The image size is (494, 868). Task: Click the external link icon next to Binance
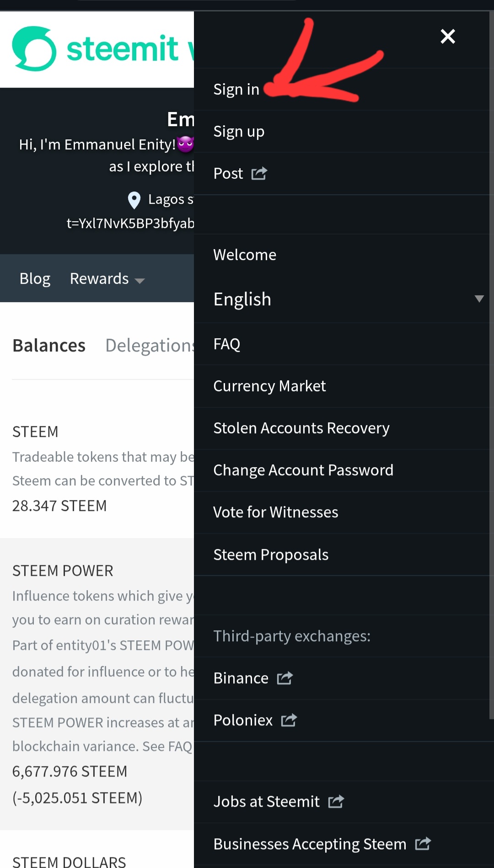coord(285,678)
